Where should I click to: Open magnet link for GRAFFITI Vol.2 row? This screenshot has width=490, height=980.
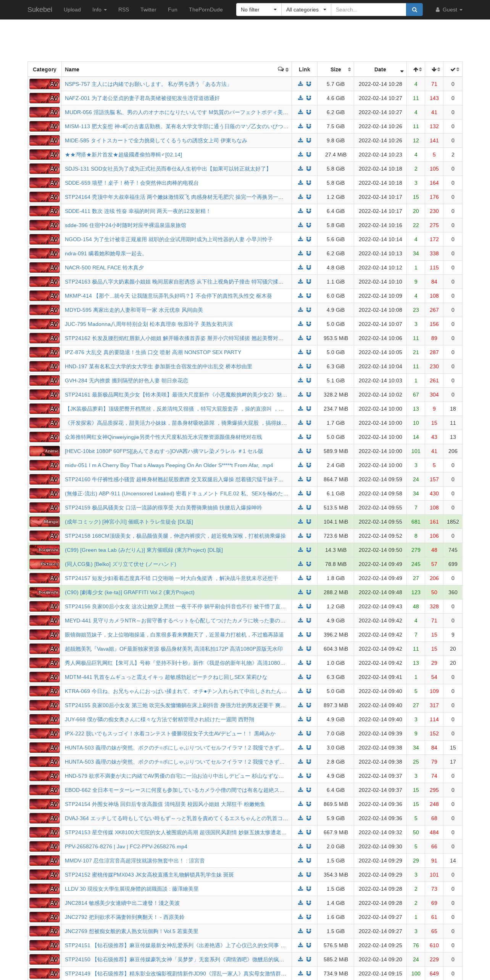tap(309, 592)
